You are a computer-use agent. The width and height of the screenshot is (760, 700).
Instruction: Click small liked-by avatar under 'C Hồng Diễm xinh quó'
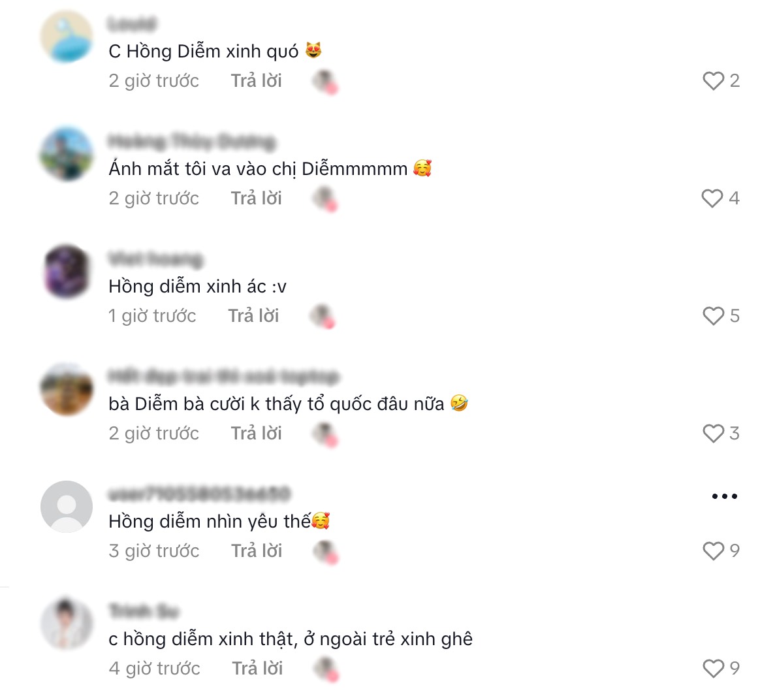[325, 82]
